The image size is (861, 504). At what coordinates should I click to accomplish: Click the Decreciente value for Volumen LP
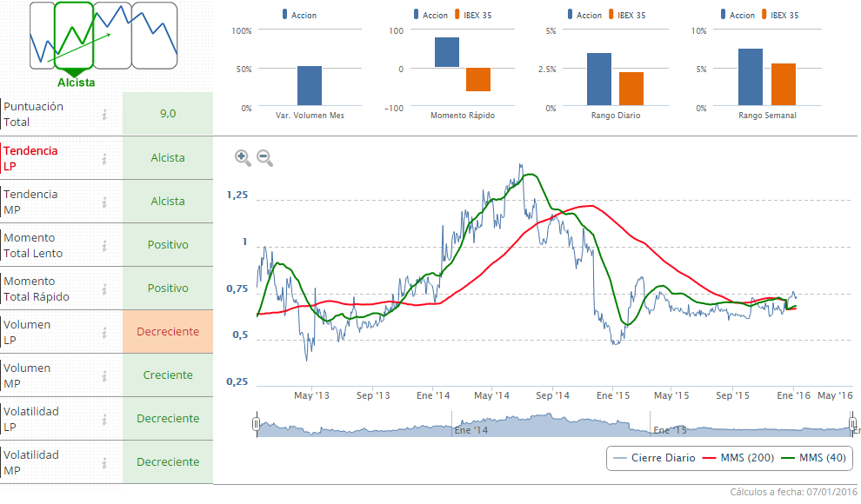(x=168, y=332)
